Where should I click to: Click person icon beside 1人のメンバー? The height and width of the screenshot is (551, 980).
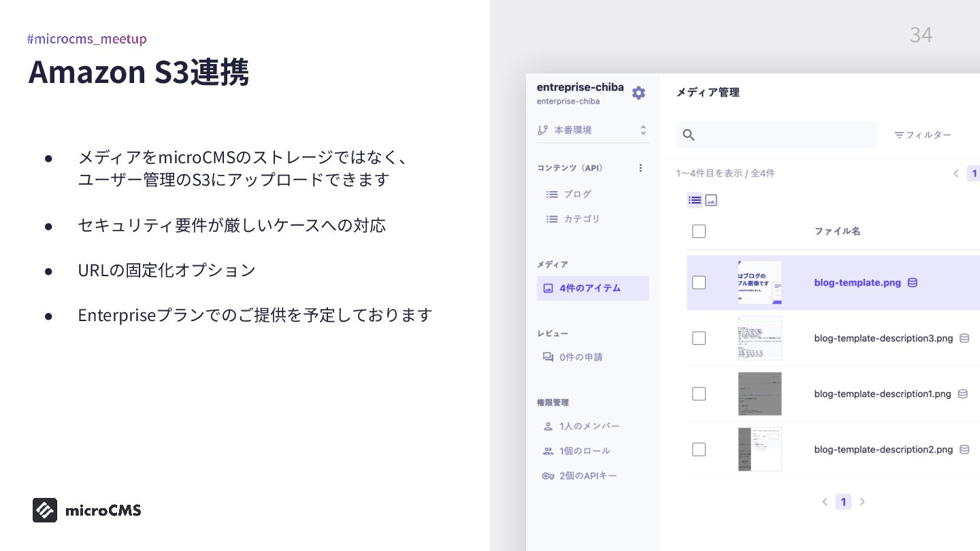(548, 427)
